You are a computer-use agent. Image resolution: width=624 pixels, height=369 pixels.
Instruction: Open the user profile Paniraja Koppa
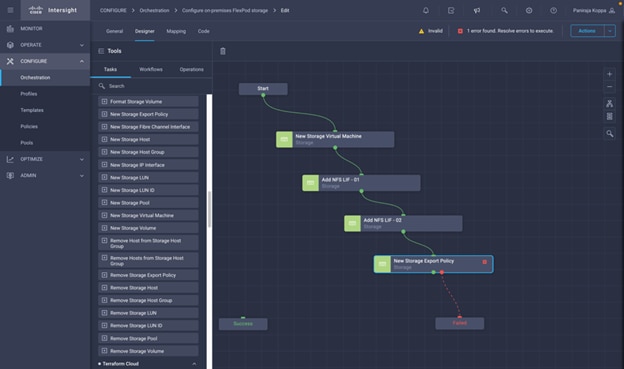594,11
